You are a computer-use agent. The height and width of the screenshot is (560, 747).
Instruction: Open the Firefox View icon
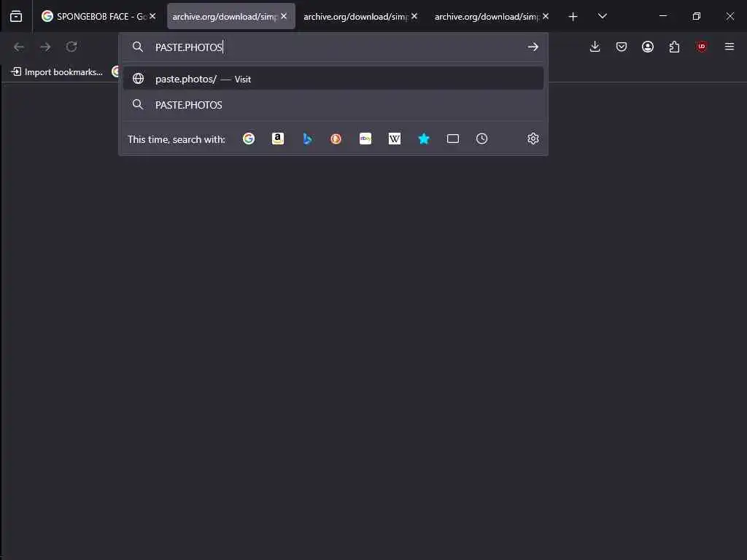[16, 17]
